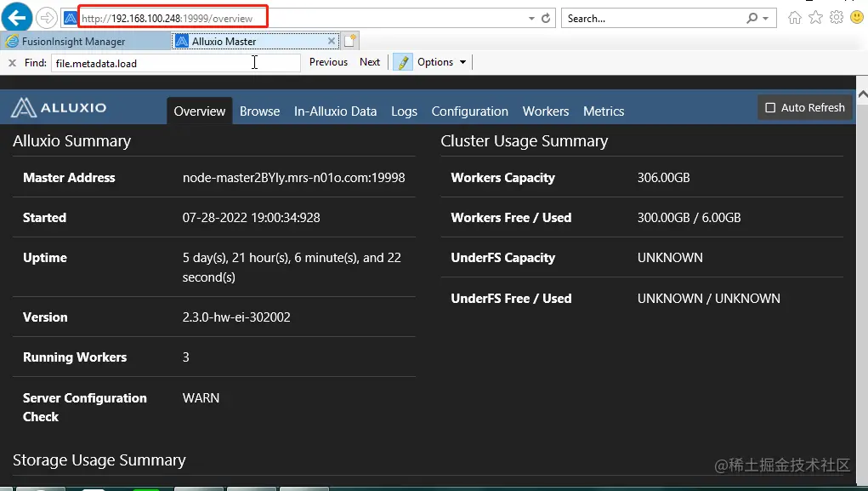
Task: Open the Find Options dropdown
Action: [x=441, y=62]
